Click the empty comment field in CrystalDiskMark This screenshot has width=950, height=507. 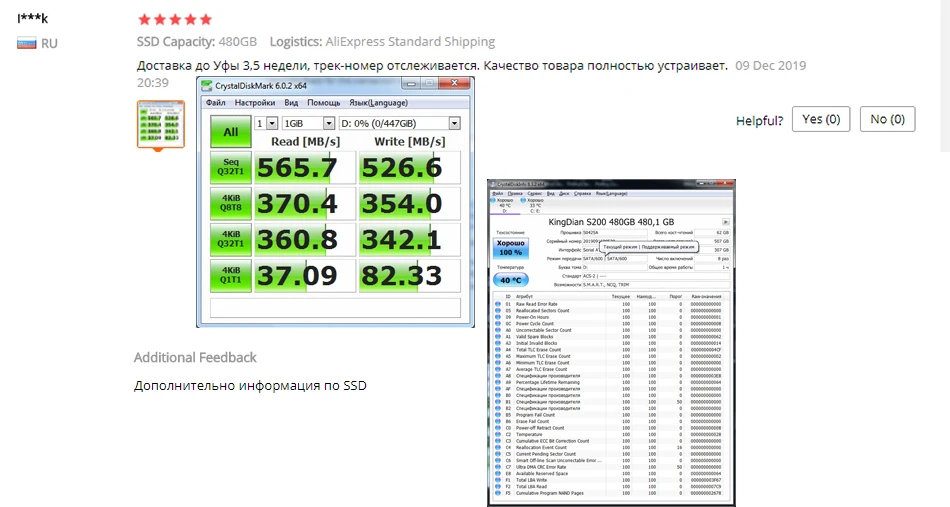[x=335, y=308]
